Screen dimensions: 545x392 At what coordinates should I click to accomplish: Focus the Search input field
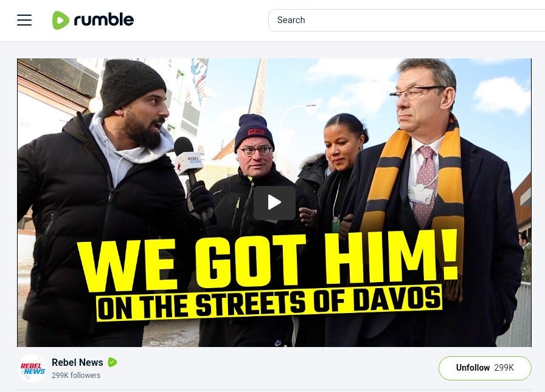407,20
